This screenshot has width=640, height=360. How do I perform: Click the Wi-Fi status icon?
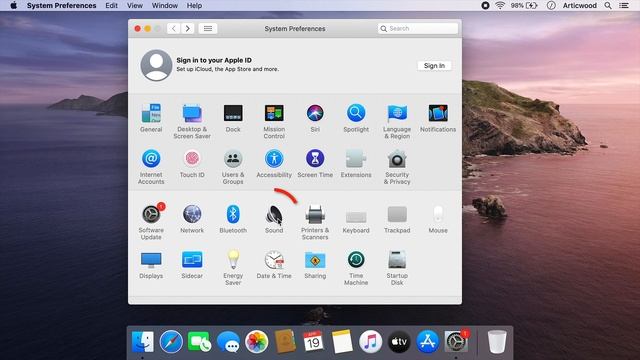500,5
